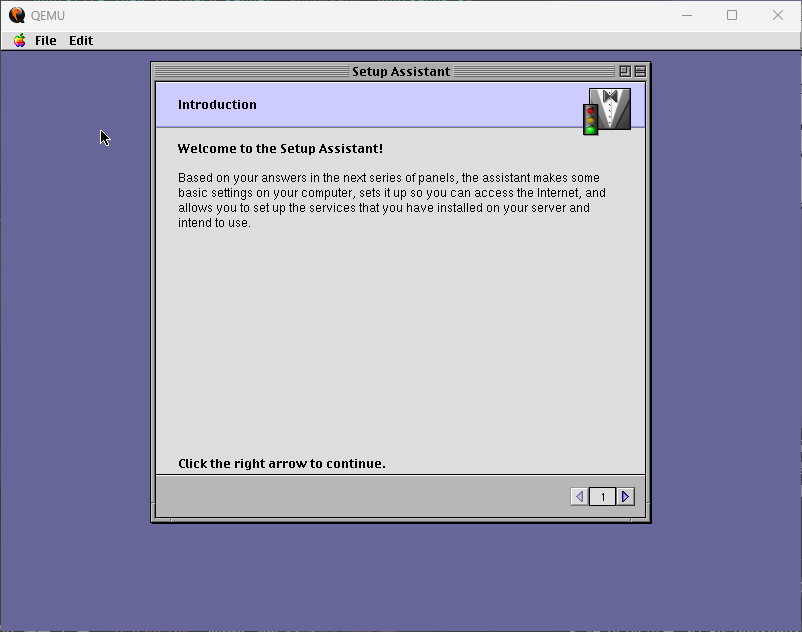The width and height of the screenshot is (802, 632).
Task: Close the QEMU window
Action: click(778, 15)
